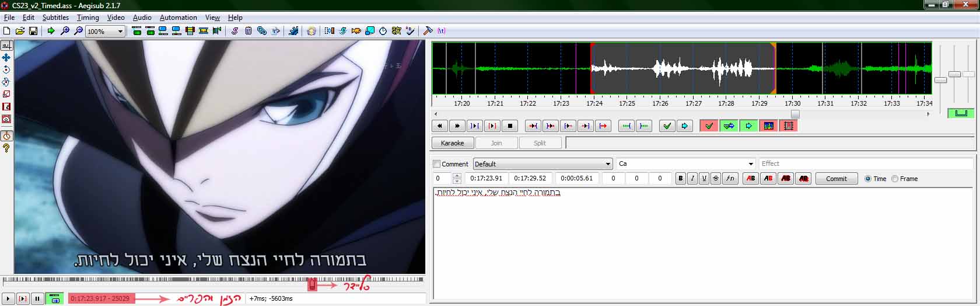This screenshot has height=306, width=980.
Task: Open Options with the hammer icon
Action: coord(428,31)
